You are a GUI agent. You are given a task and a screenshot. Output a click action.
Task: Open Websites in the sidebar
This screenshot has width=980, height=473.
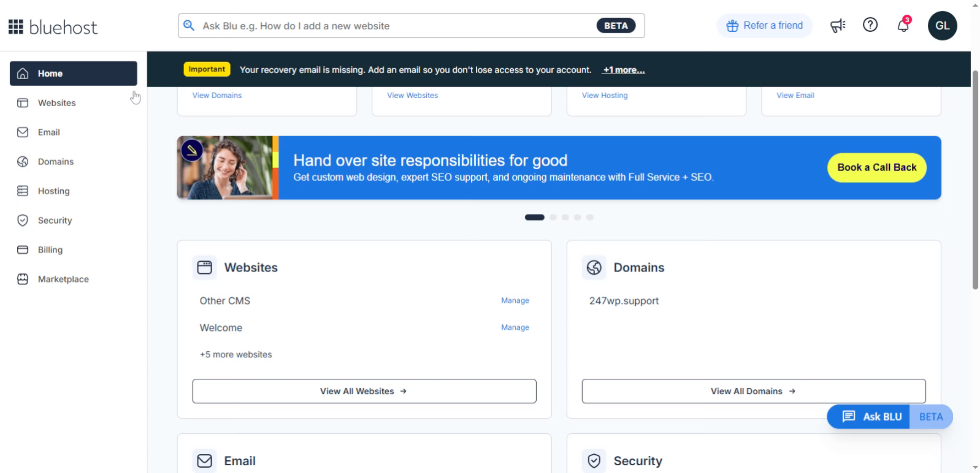point(56,103)
